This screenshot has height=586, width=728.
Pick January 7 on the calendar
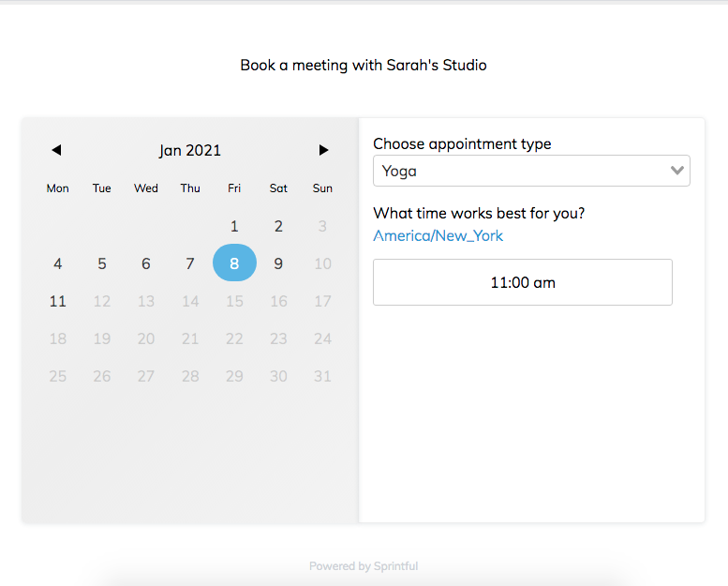[190, 263]
